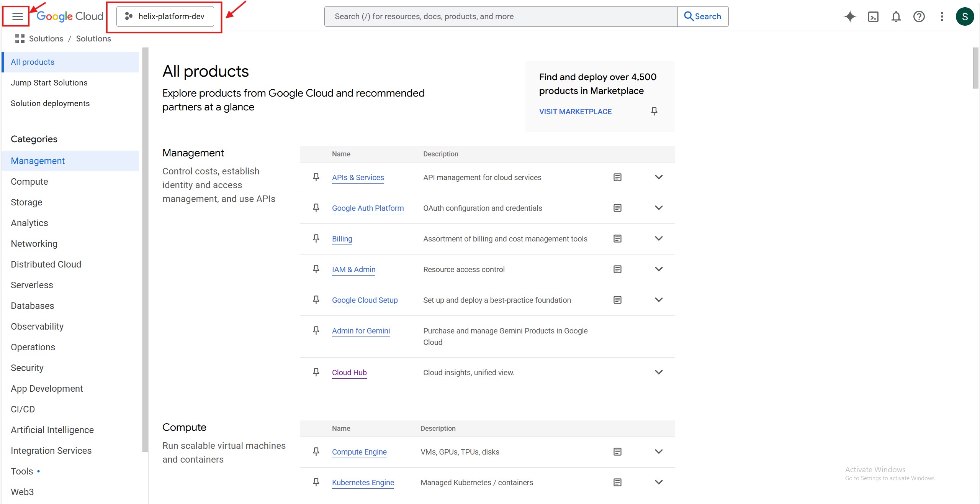Pin APIs & Services product
This screenshot has height=504, width=980.
click(x=316, y=177)
